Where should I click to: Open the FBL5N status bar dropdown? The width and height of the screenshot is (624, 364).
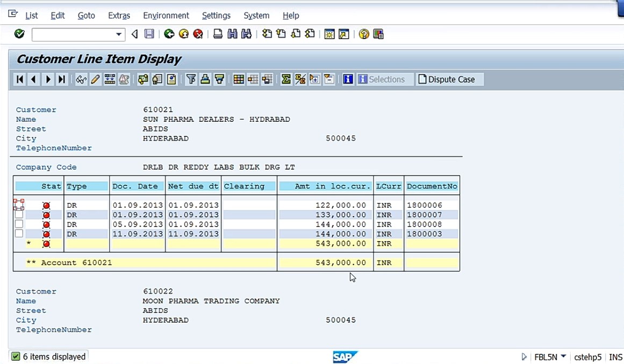pos(563,356)
